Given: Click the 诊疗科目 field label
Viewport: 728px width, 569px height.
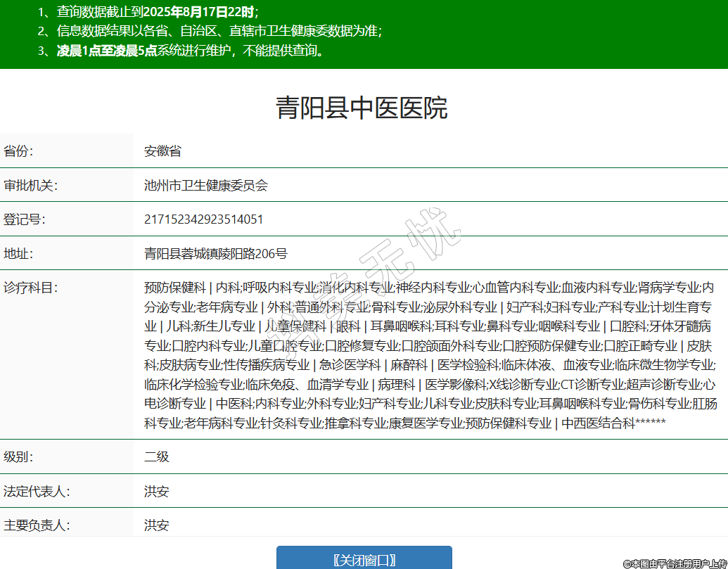Looking at the screenshot, I should [30, 288].
